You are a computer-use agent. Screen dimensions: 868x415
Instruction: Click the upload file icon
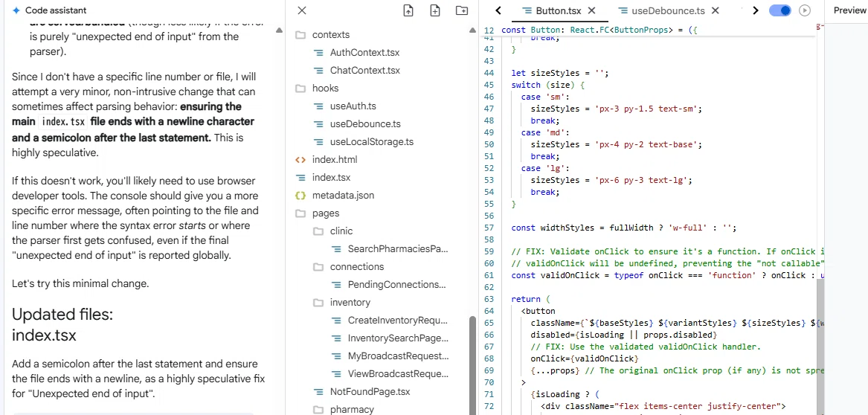click(408, 10)
